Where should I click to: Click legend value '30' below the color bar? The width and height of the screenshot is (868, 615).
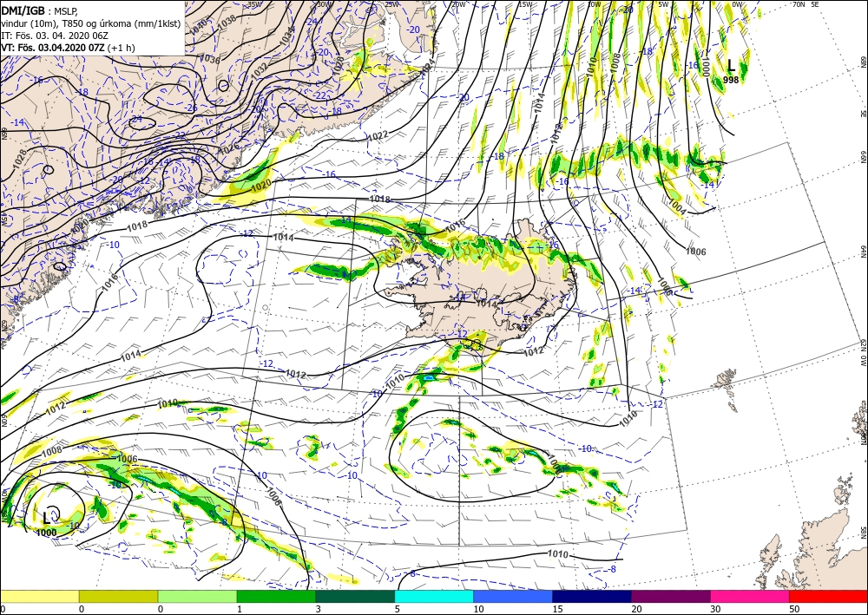(715, 609)
